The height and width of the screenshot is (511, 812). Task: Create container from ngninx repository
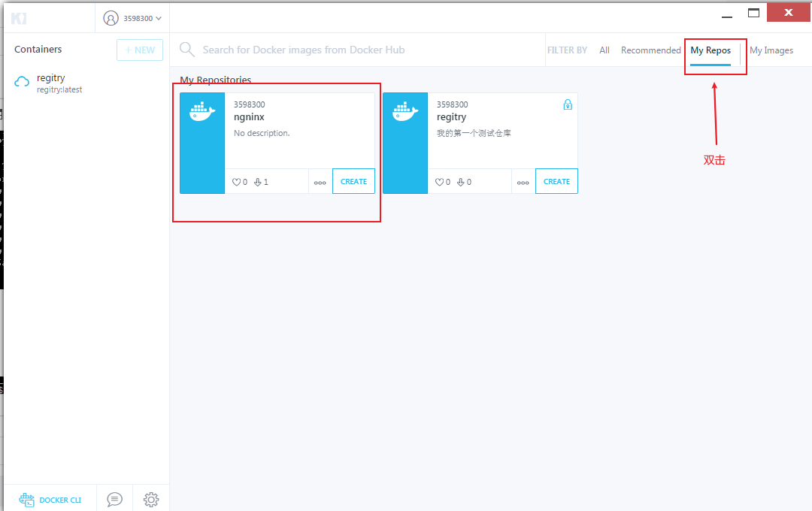353,181
